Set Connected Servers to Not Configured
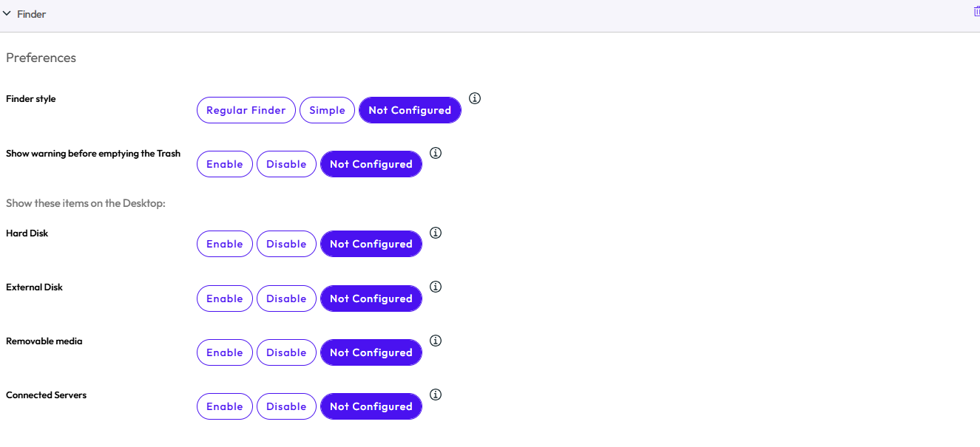Viewport: 980px width, 447px height. click(371, 406)
